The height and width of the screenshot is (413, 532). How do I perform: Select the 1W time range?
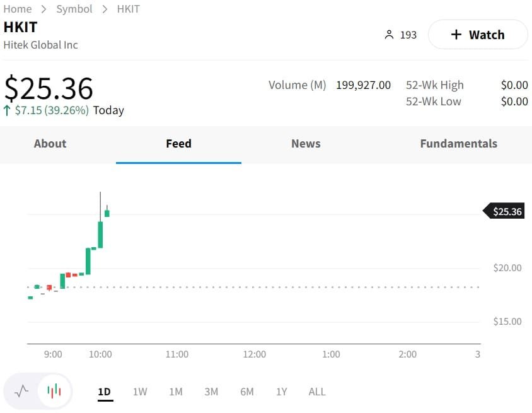pyautogui.click(x=140, y=392)
